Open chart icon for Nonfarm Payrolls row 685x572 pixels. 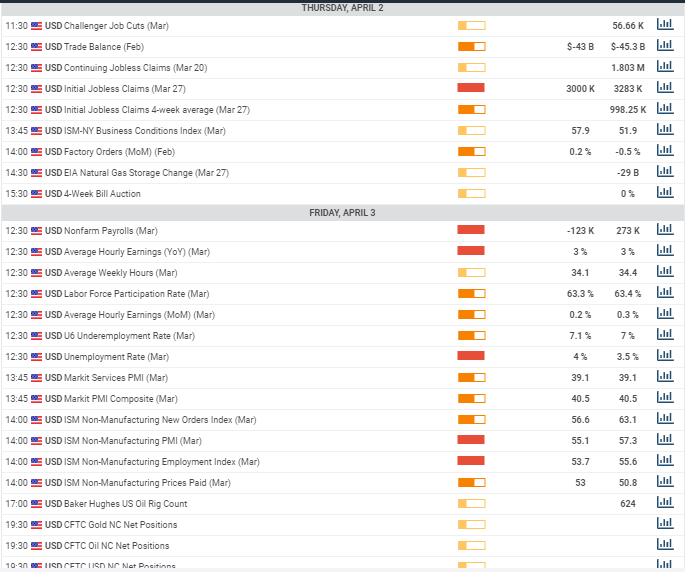click(664, 230)
